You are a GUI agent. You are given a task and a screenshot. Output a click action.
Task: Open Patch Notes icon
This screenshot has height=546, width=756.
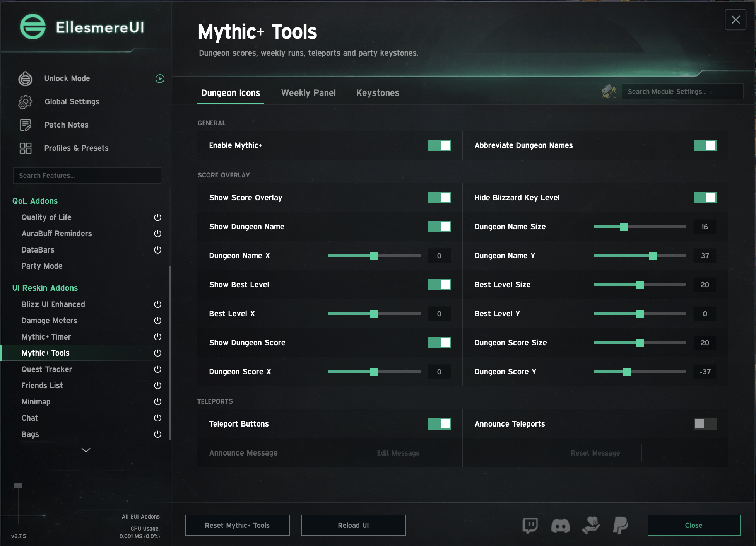(26, 125)
